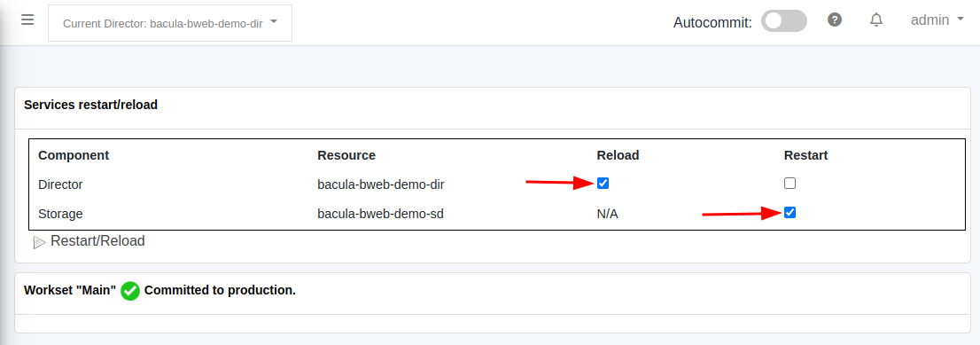Toggle the Autocommit switch

coord(784,20)
